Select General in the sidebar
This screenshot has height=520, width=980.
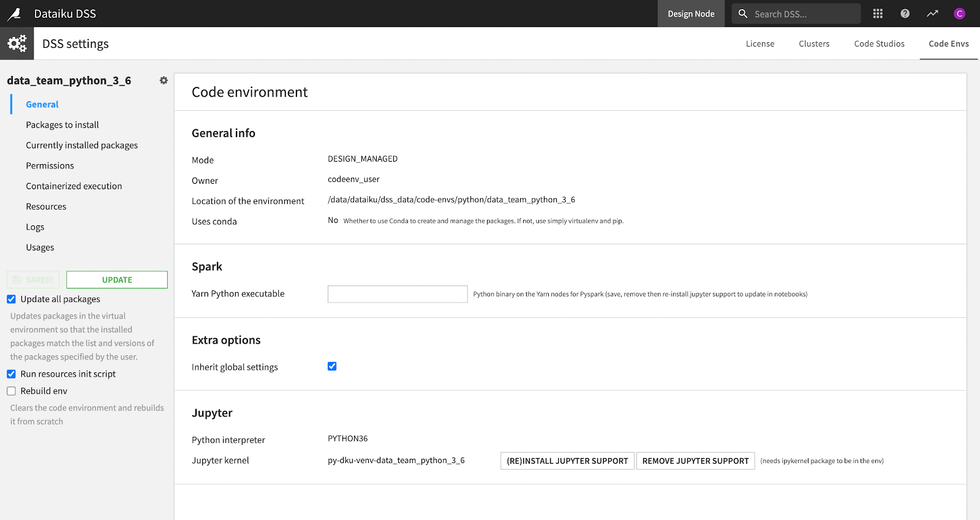pyautogui.click(x=42, y=104)
